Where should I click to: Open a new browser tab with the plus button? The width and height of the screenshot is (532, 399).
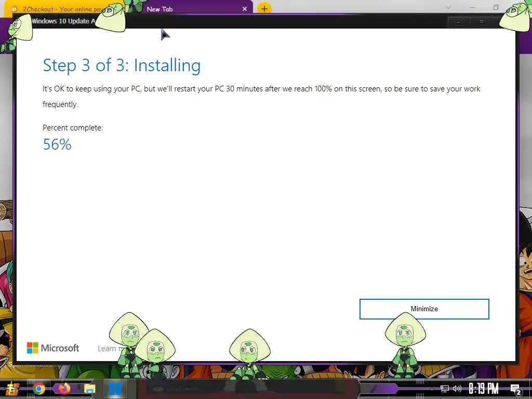(x=264, y=8)
